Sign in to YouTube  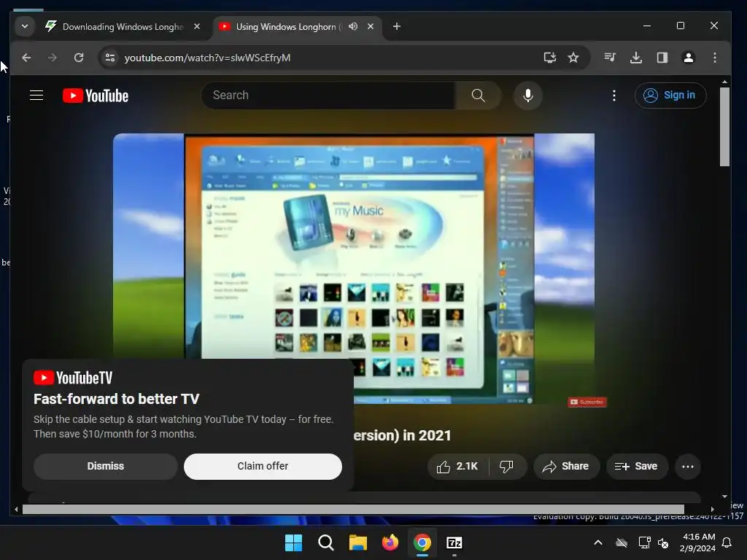pyautogui.click(x=670, y=96)
